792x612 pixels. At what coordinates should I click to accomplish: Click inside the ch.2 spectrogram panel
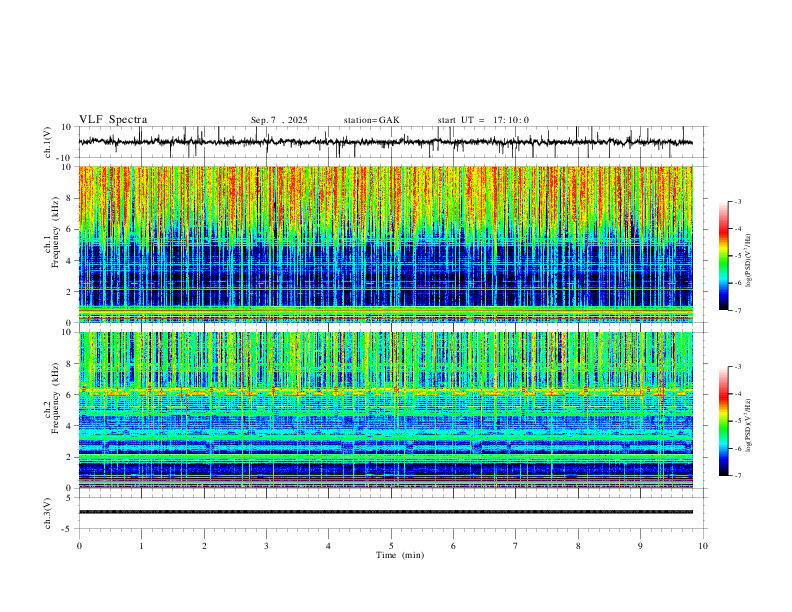click(x=385, y=410)
